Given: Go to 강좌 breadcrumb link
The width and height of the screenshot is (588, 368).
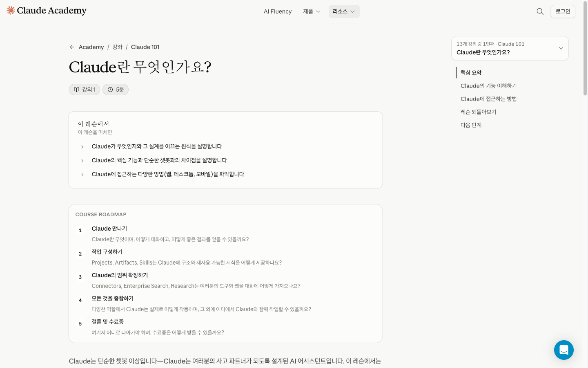Looking at the screenshot, I should pyautogui.click(x=118, y=47).
